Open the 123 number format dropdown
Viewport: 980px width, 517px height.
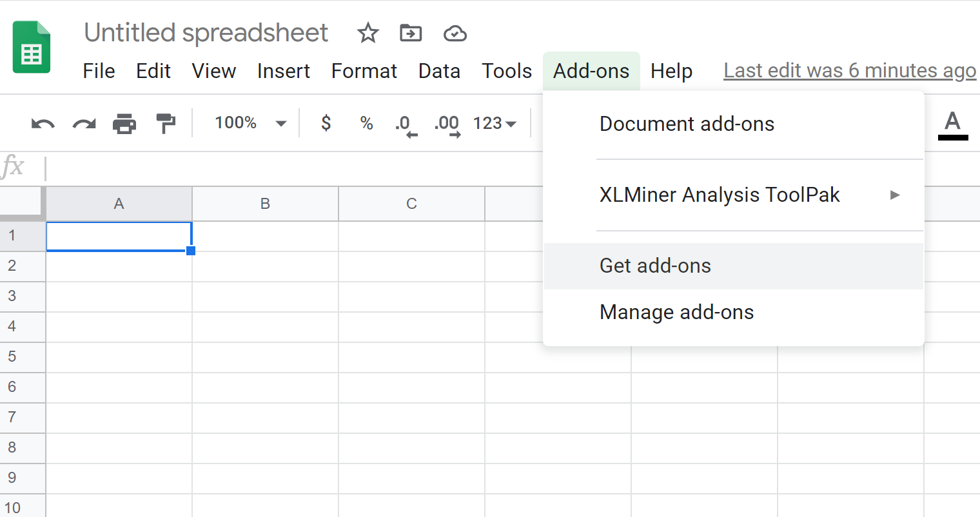[495, 123]
